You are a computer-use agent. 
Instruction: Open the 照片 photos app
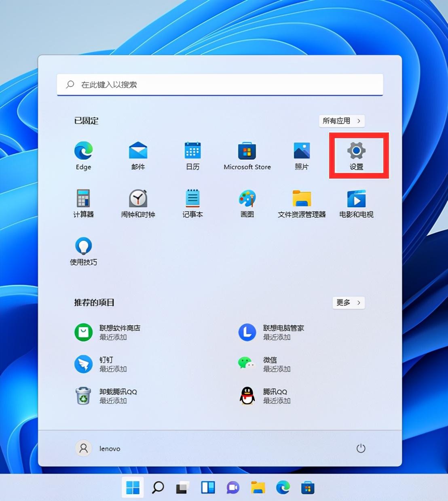[302, 156]
